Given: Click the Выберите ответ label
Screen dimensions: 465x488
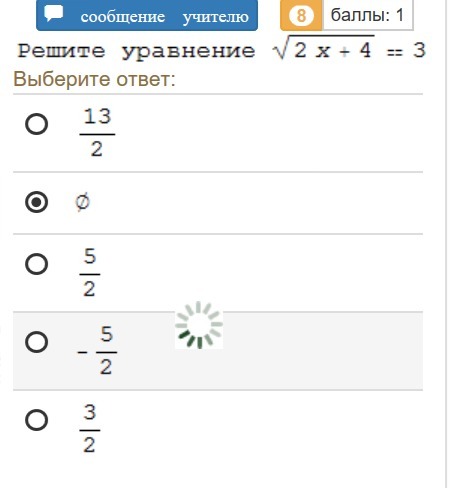Looking at the screenshot, I should tap(94, 79).
